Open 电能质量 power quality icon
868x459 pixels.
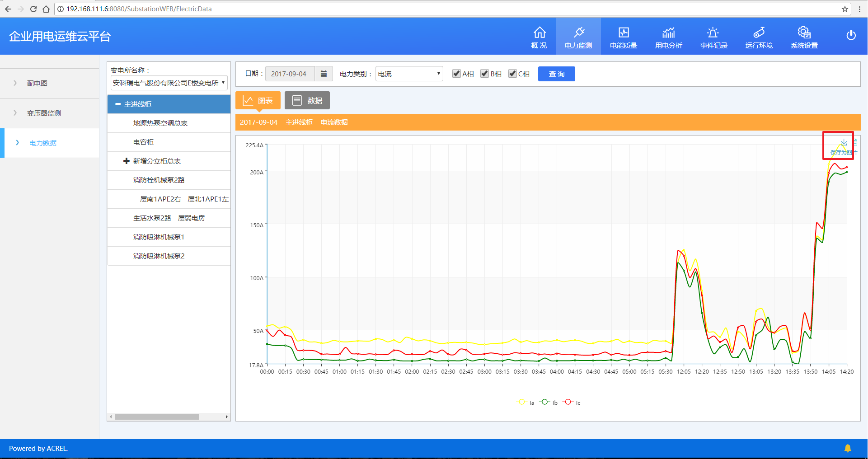624,33
